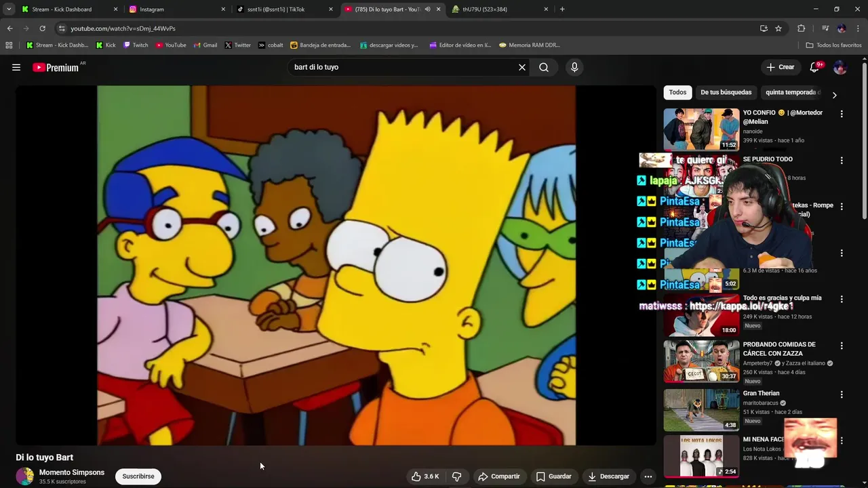Image resolution: width=868 pixels, height=488 pixels.
Task: Open the cobalt bookmark
Action: tap(271, 45)
